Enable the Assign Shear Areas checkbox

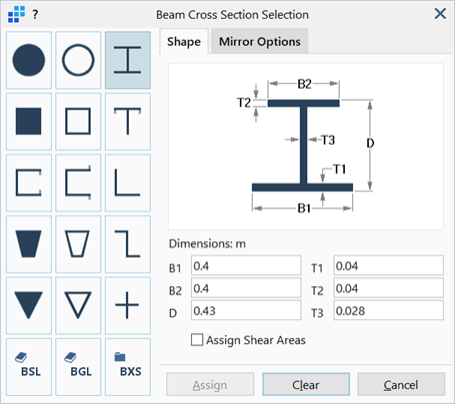(197, 340)
